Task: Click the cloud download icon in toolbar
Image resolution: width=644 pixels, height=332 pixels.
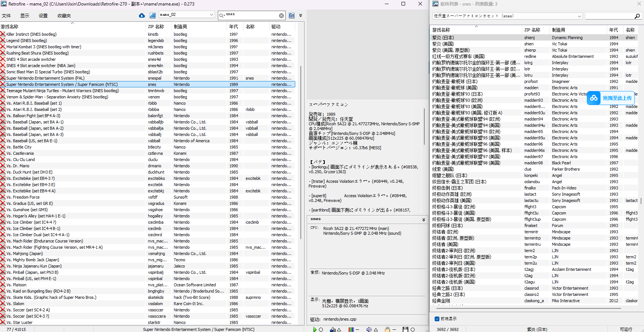Action: coord(142,15)
